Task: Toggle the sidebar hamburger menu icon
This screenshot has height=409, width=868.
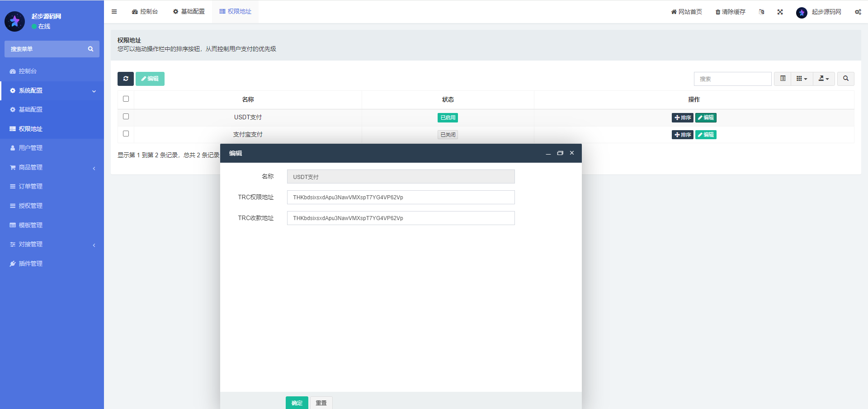Action: pyautogui.click(x=114, y=12)
